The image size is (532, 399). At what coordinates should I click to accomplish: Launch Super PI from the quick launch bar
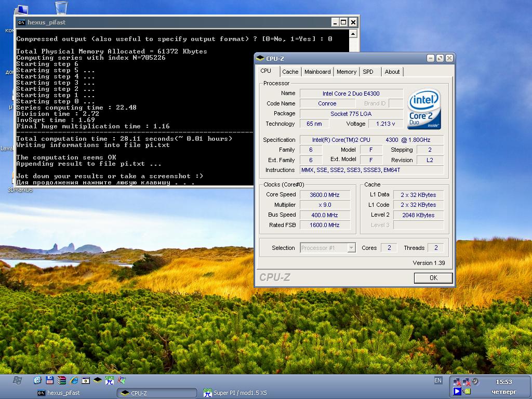pos(110,380)
